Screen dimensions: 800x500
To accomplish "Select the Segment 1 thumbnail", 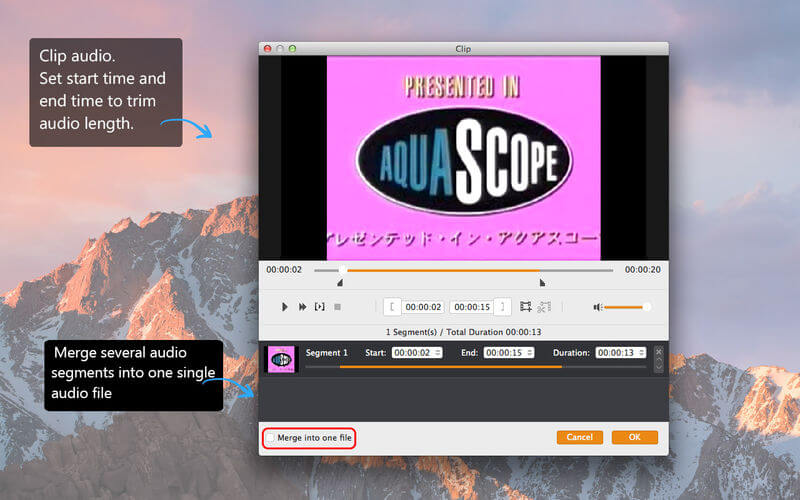I will tap(281, 359).
